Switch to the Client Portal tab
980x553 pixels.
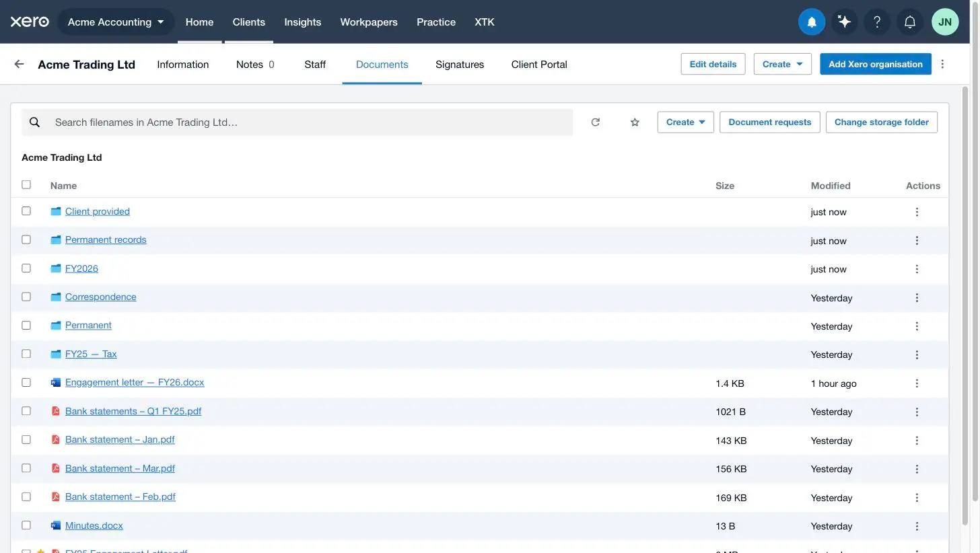tap(539, 65)
